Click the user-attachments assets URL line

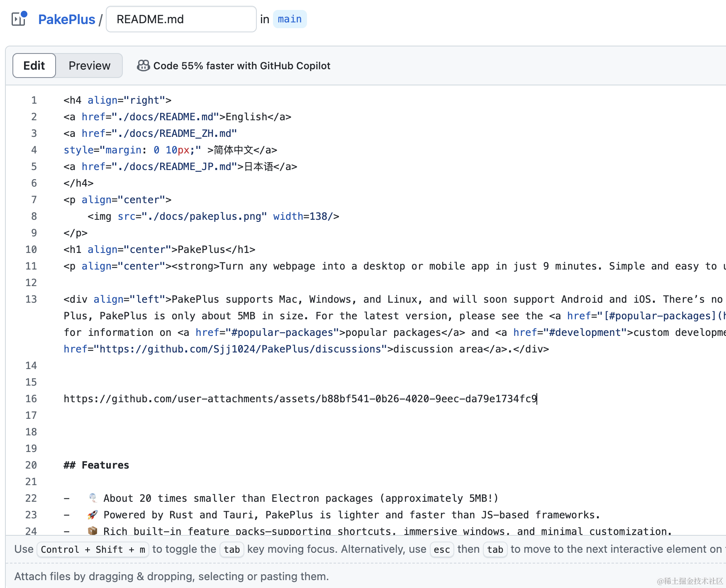coord(300,399)
